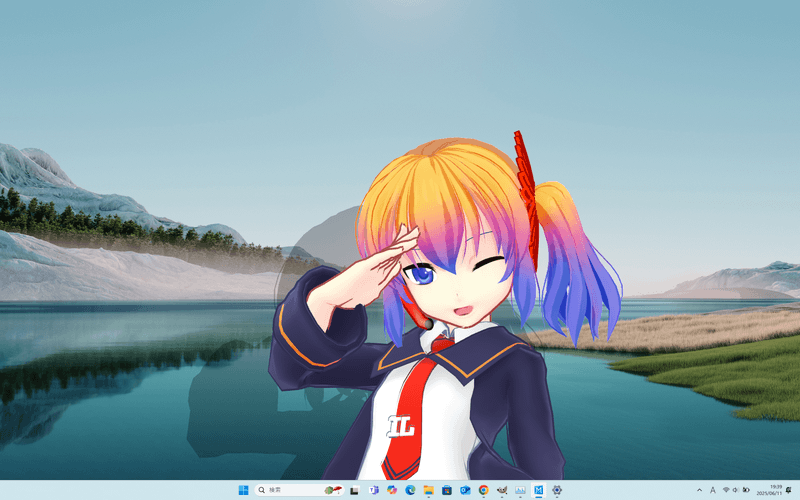Open File Explorer from the taskbar
The width and height of the screenshot is (800, 500).
[x=429, y=490]
